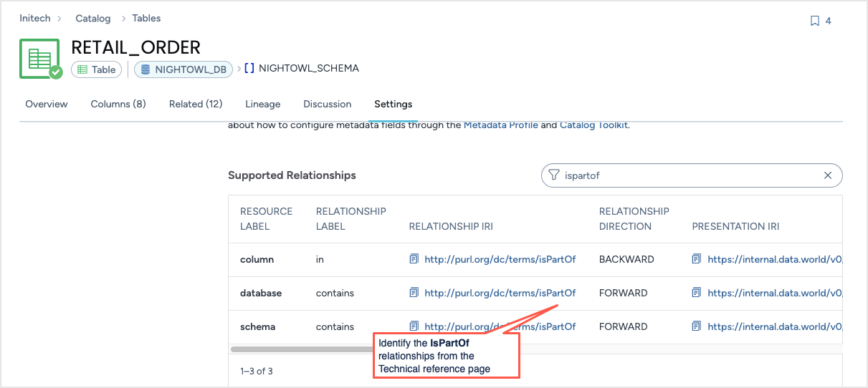This screenshot has height=388, width=868.
Task: Click the bookmark icon in top right
Action: tap(814, 21)
